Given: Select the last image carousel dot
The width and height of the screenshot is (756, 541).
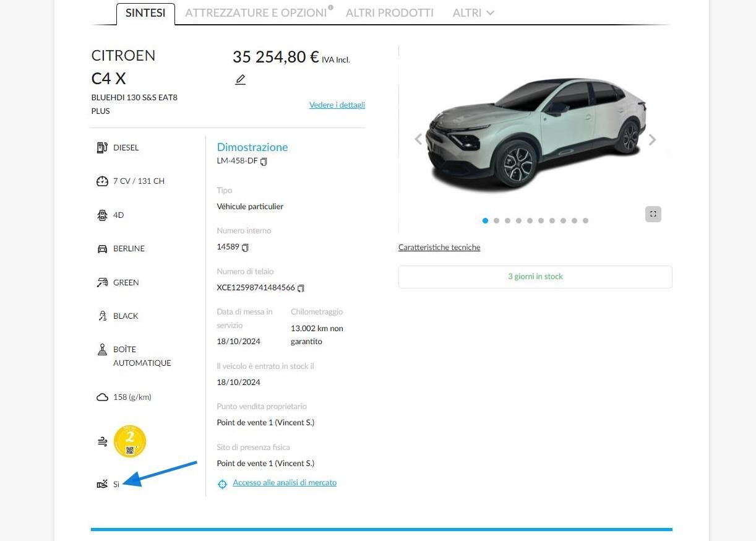Looking at the screenshot, I should click(x=585, y=221).
